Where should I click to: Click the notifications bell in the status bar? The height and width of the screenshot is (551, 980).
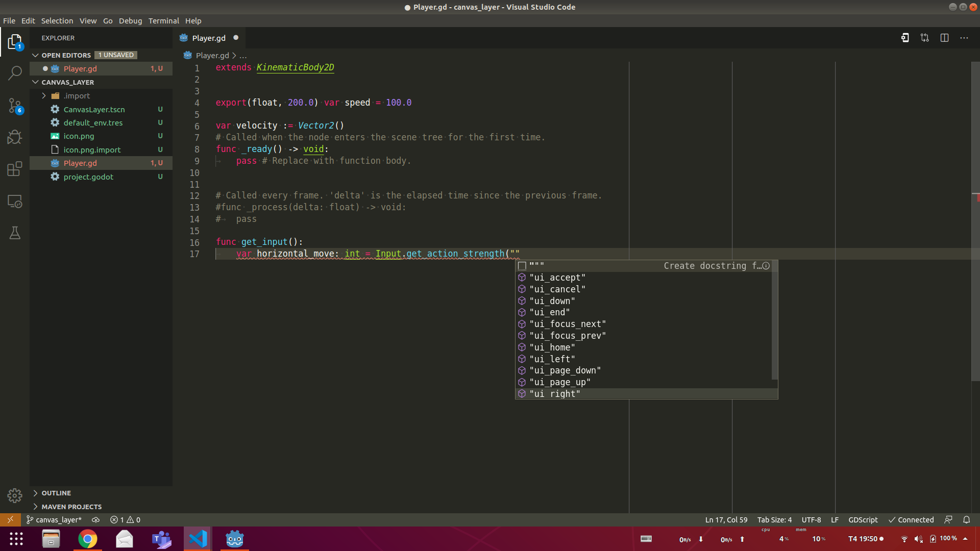[x=966, y=519]
